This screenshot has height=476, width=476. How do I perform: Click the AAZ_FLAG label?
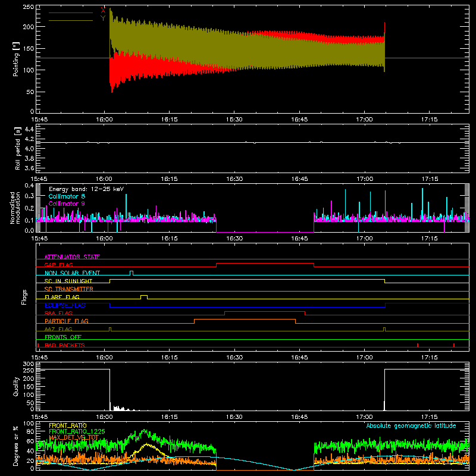pyautogui.click(x=58, y=329)
